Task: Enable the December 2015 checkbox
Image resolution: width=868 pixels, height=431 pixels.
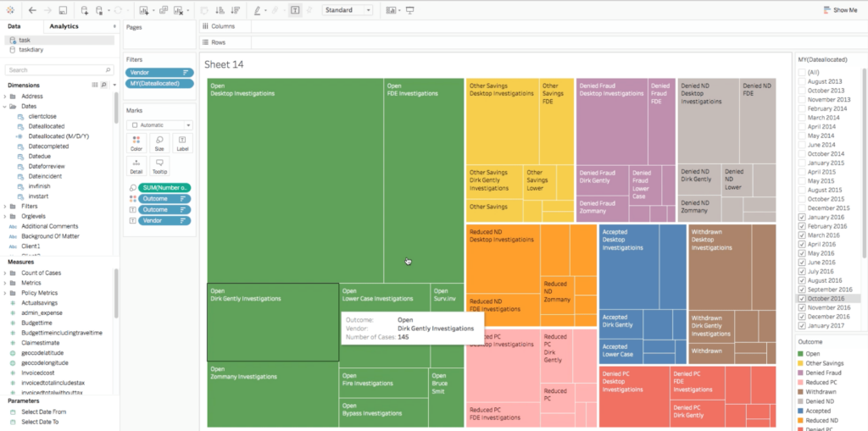Action: 802,207
